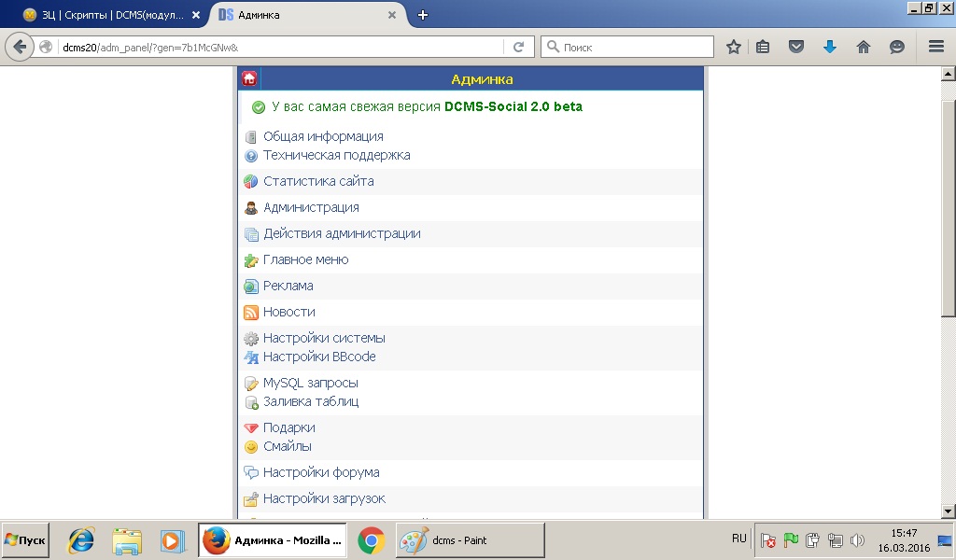Image resolution: width=956 pixels, height=560 pixels.
Task: Bookmark this page with the star icon
Action: click(734, 47)
